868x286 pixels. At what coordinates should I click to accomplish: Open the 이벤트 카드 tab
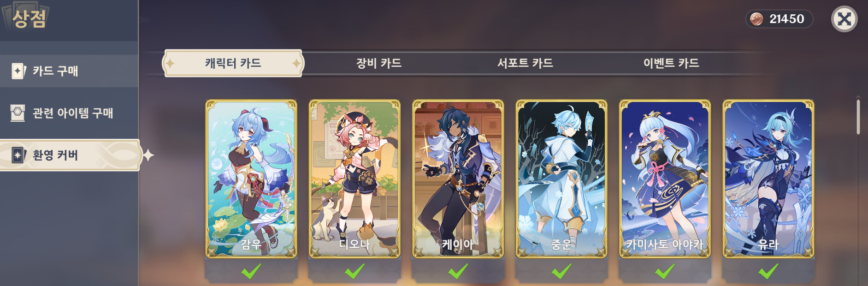(671, 63)
